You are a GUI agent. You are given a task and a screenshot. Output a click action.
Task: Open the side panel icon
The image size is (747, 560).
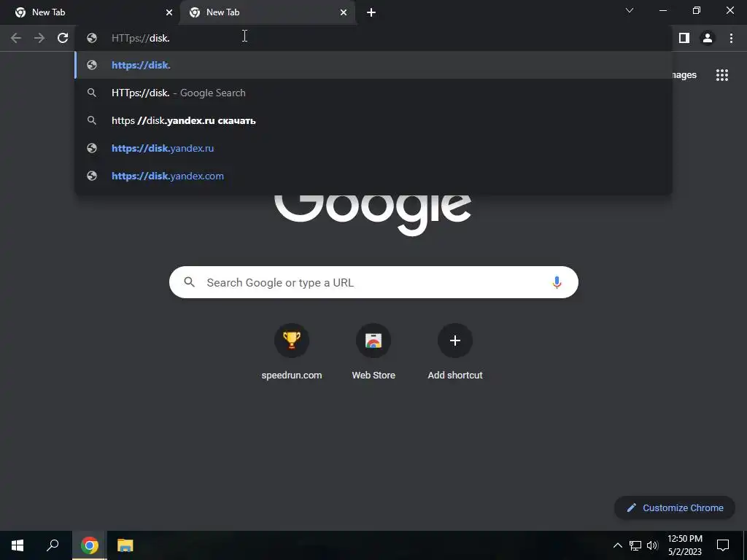point(684,38)
